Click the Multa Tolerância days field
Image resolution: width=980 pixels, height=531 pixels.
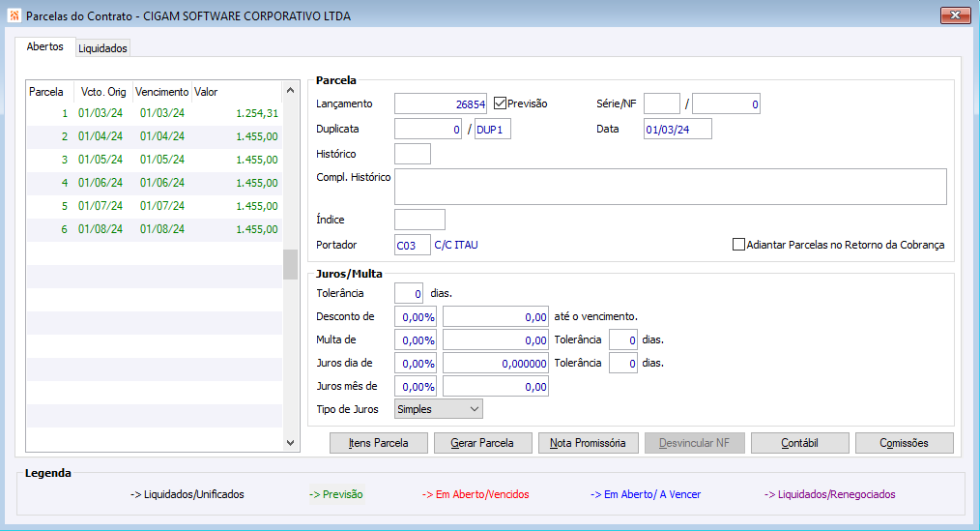(623, 340)
